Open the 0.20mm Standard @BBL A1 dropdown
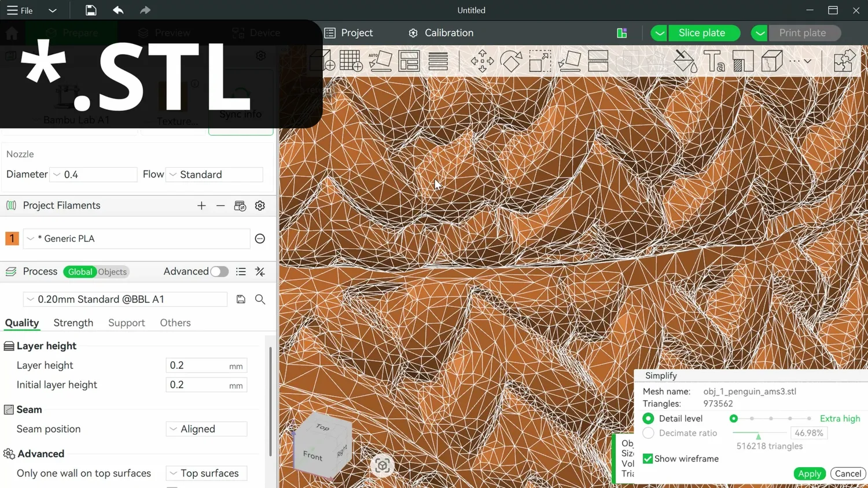The height and width of the screenshot is (488, 868). coord(125,300)
